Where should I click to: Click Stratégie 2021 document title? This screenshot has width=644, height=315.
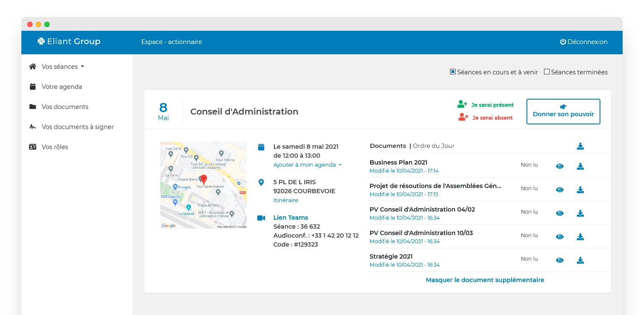pos(391,256)
